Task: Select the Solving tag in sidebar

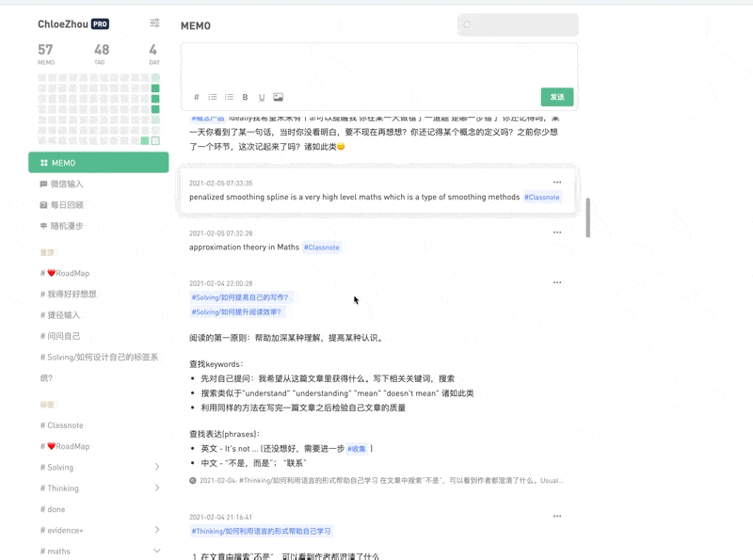Action: tap(57, 468)
